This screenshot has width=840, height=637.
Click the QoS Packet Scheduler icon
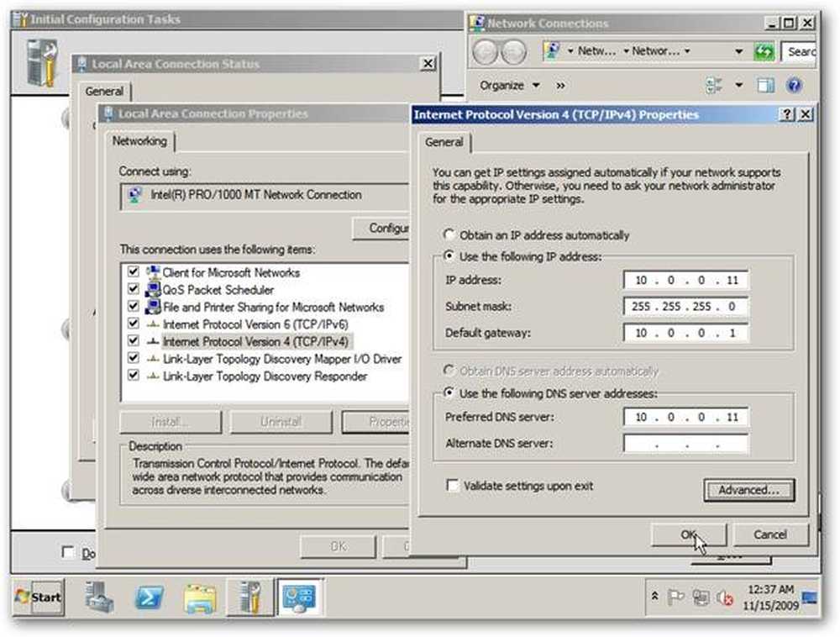click(153, 289)
